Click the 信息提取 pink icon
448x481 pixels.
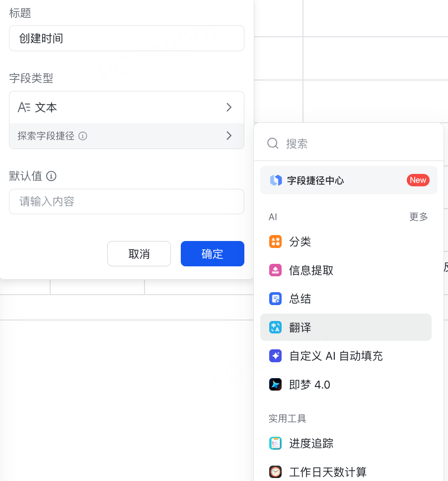[x=275, y=270]
